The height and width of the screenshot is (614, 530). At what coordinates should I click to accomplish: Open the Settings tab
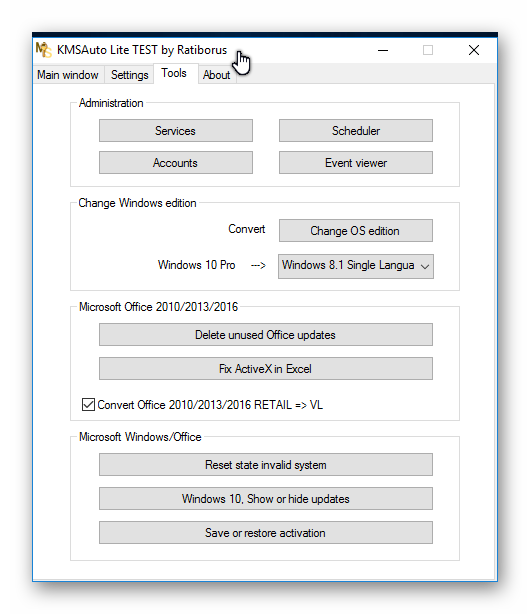[130, 74]
